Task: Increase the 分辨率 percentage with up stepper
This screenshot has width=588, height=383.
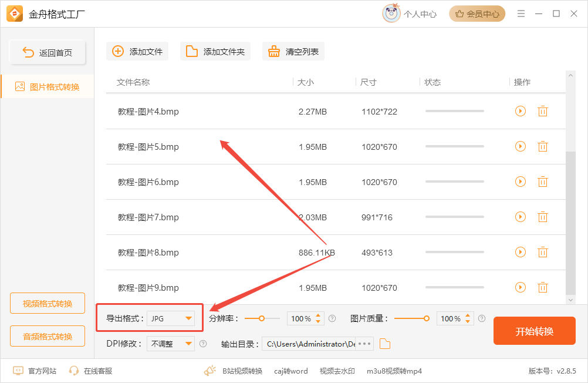Action: tap(318, 315)
